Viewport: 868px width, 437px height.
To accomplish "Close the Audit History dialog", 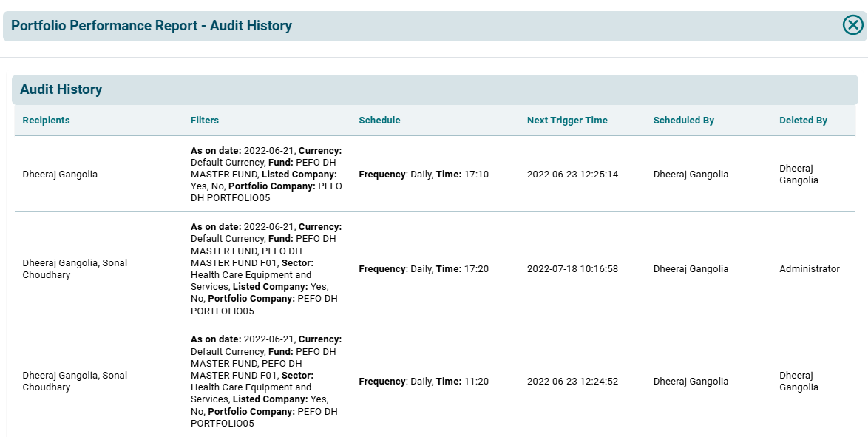I will pos(852,25).
